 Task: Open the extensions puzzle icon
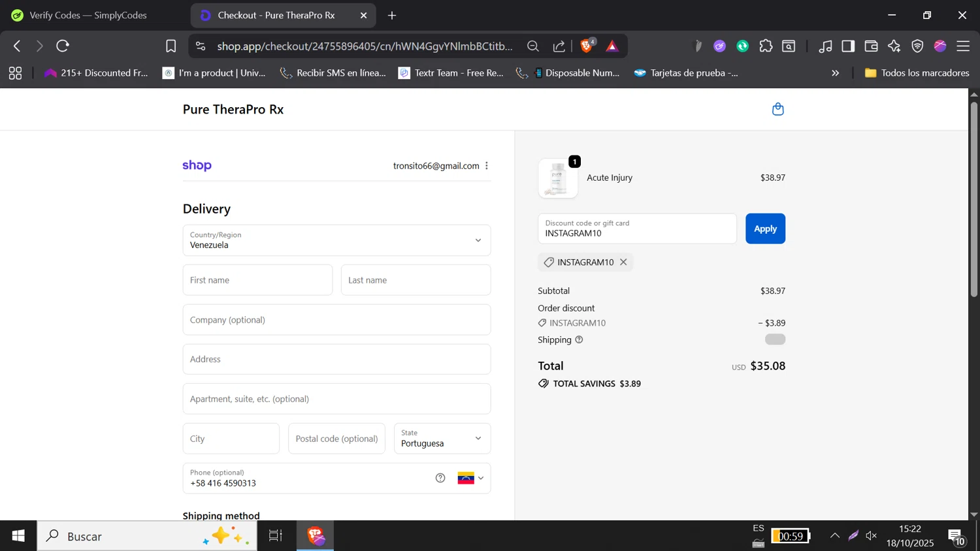[766, 46]
